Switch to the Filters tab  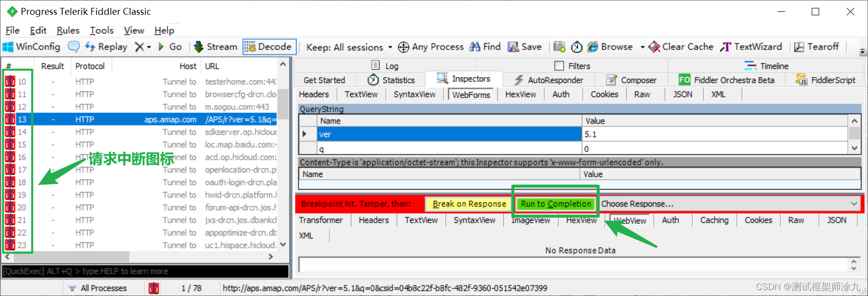click(572, 66)
